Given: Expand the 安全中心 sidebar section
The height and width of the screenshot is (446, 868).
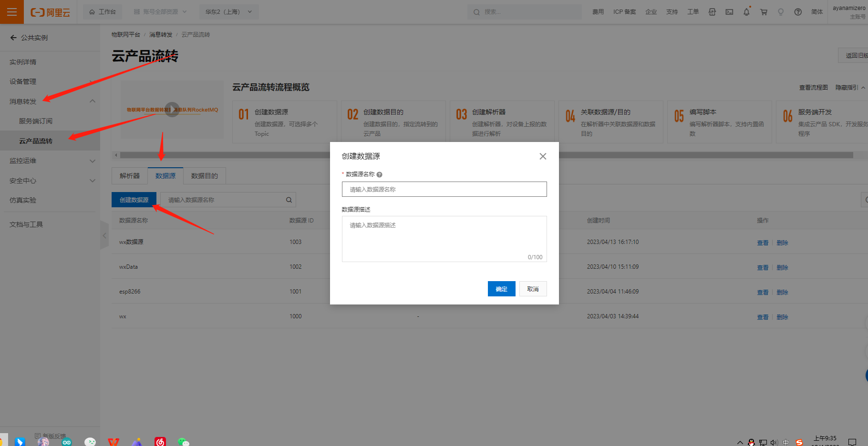Looking at the screenshot, I should [93, 181].
